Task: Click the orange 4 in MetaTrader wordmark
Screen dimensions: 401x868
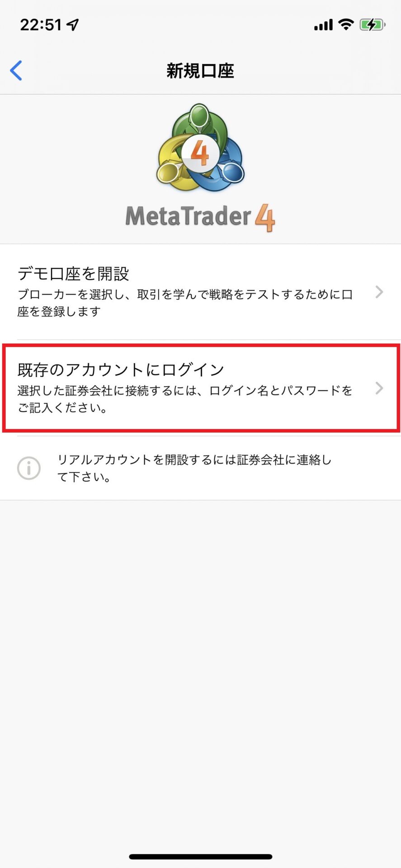Action: [x=264, y=217]
